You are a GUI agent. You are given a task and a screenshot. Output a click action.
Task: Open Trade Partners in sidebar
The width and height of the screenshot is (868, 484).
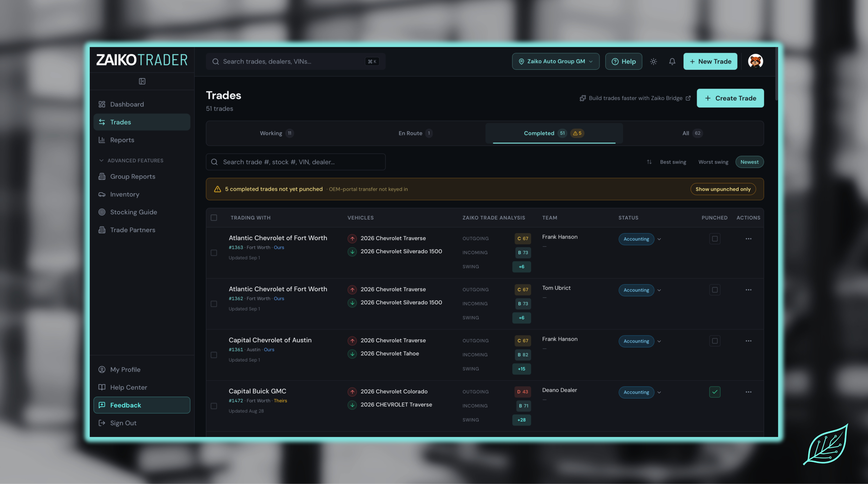click(142, 230)
